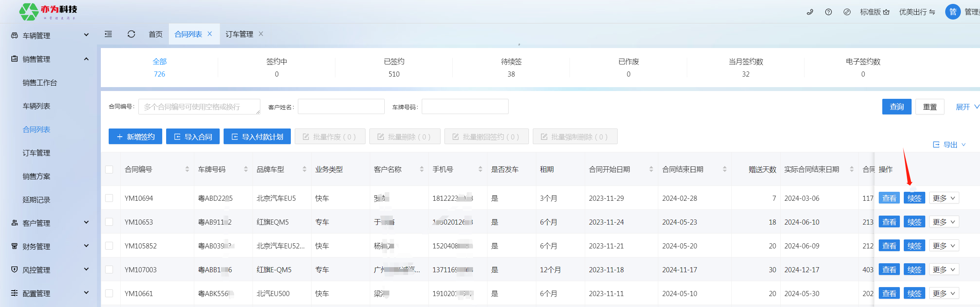Viewport: 980px width, 307px height.
Task: Check the box for contract YM10694
Action: [x=109, y=198]
